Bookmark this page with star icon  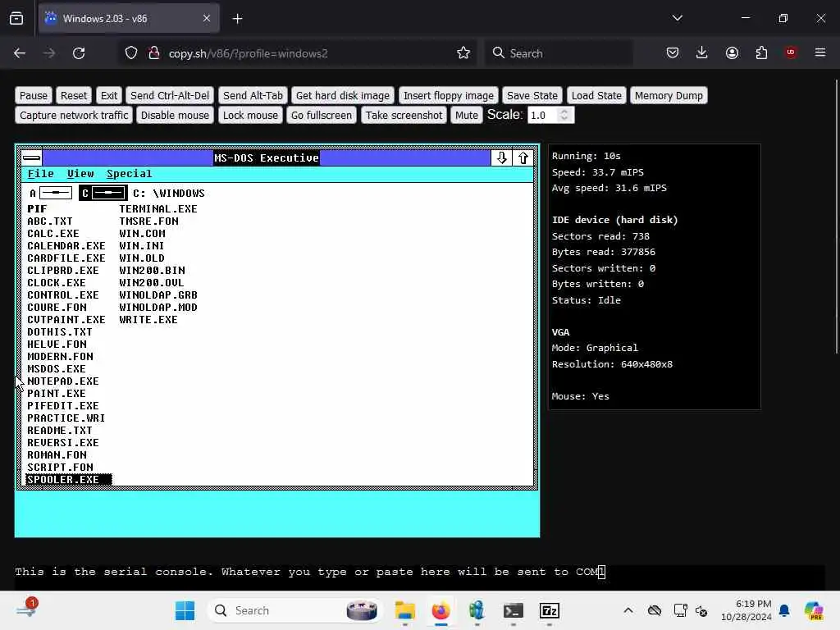[463, 53]
